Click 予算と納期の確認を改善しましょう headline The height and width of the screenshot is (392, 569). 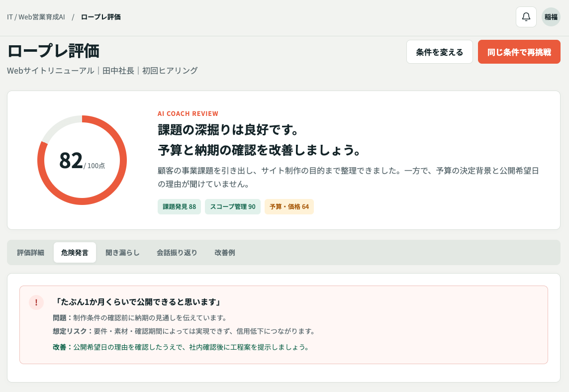pyautogui.click(x=259, y=150)
